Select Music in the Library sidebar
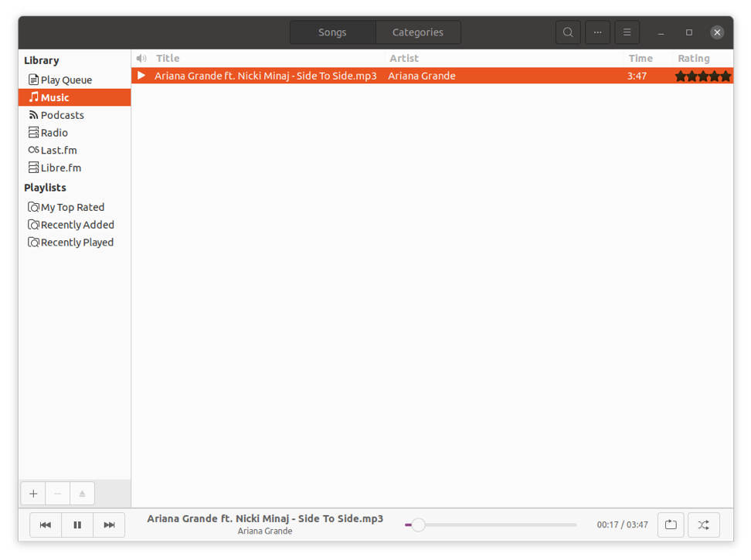The width and height of the screenshot is (751, 560). (75, 97)
